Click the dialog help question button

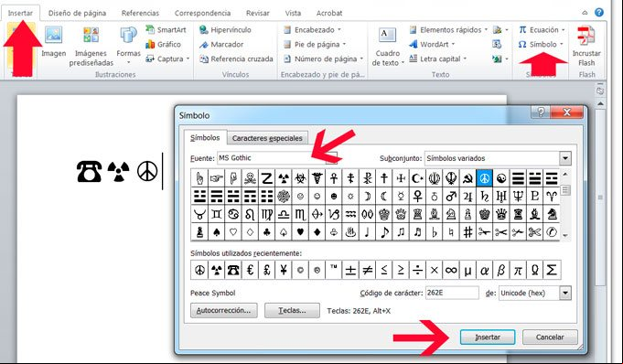(541, 112)
